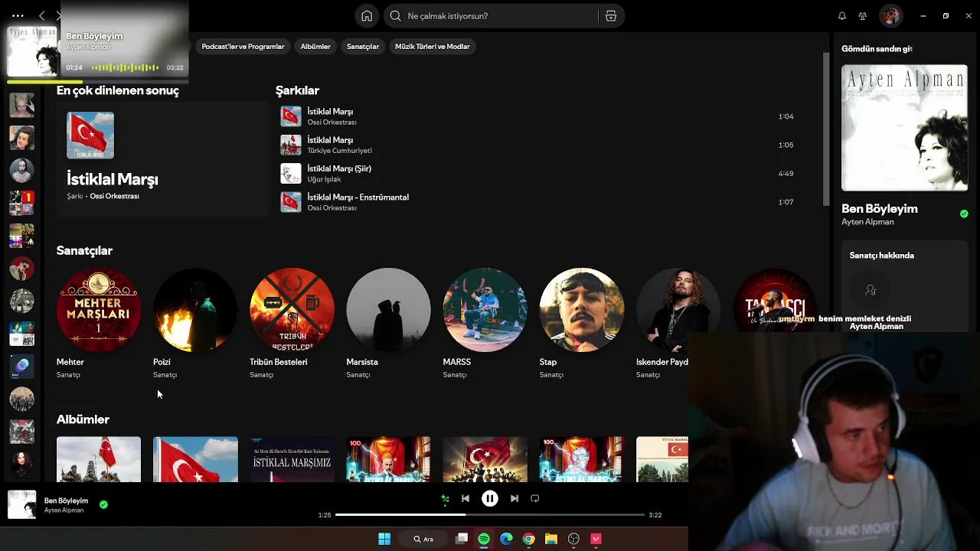Open library item with red 1 badge
980x551 pixels.
[x=21, y=204]
